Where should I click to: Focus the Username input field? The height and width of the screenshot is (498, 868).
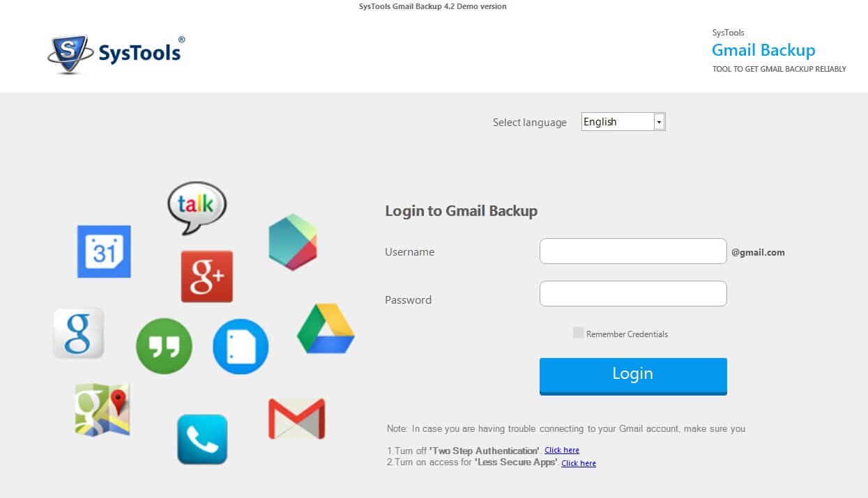click(x=633, y=251)
